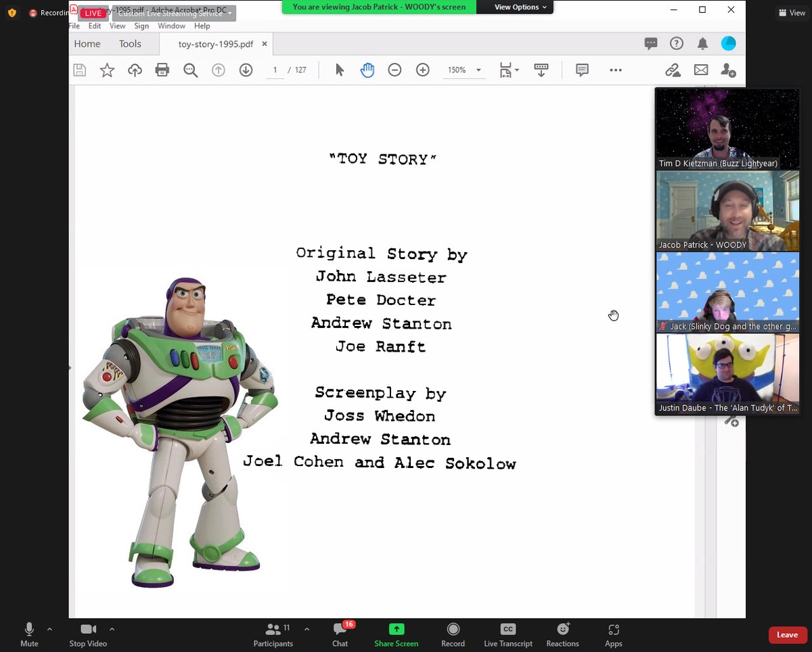The width and height of the screenshot is (812, 652).
Task: Open the Zoom Chat panel
Action: point(340,636)
